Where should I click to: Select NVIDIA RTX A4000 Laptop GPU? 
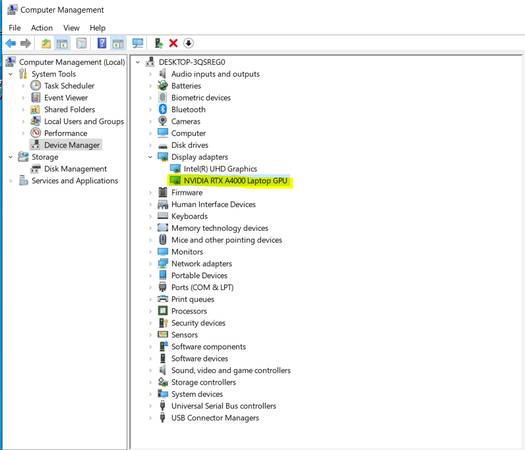(x=235, y=181)
